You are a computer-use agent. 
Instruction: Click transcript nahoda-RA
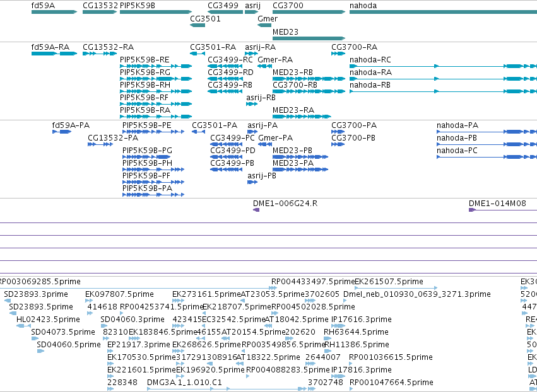443,79
